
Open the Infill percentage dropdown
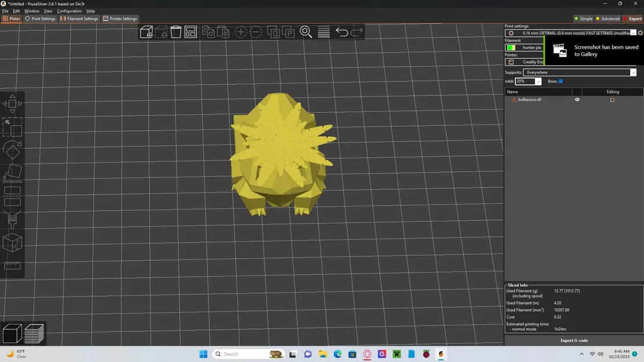coord(538,82)
